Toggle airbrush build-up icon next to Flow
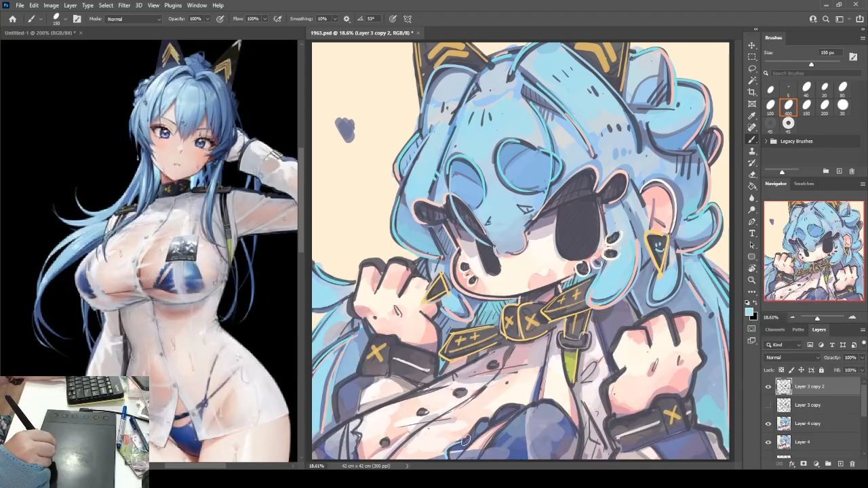868x488 pixels. 277,19
